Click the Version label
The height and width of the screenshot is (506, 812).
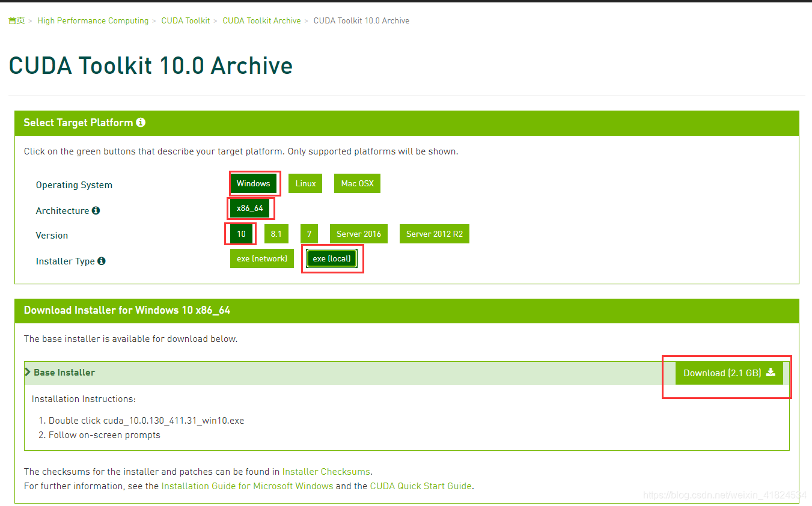(52, 236)
